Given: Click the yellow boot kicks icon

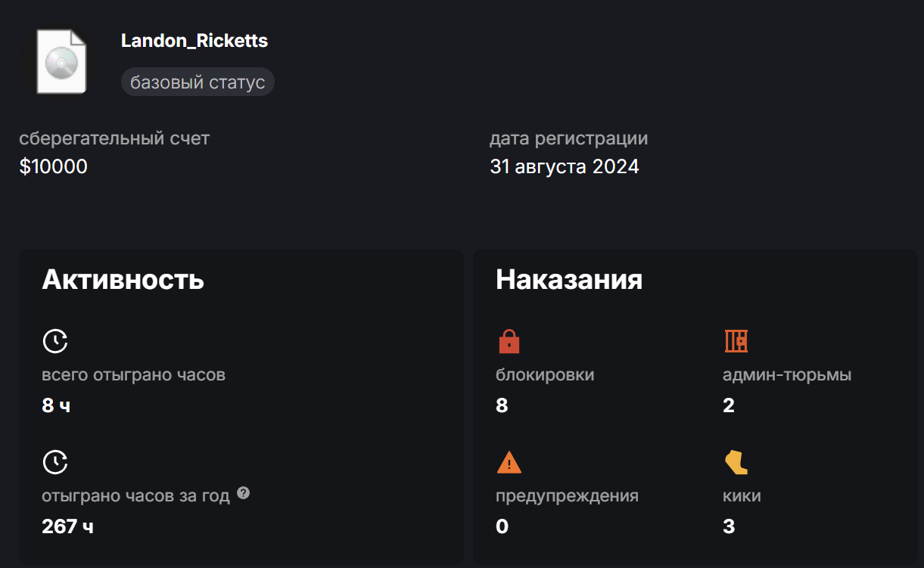Looking at the screenshot, I should click(x=736, y=462).
